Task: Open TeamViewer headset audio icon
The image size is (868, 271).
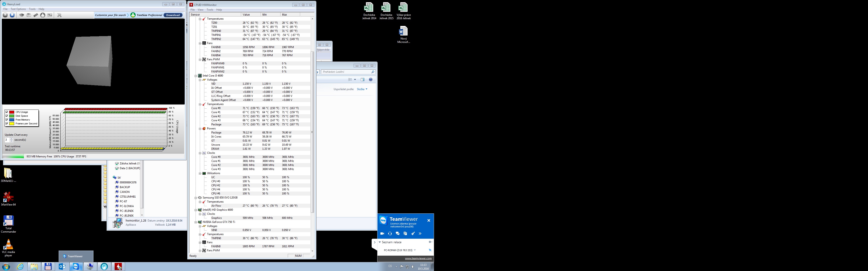Action: 390,233
